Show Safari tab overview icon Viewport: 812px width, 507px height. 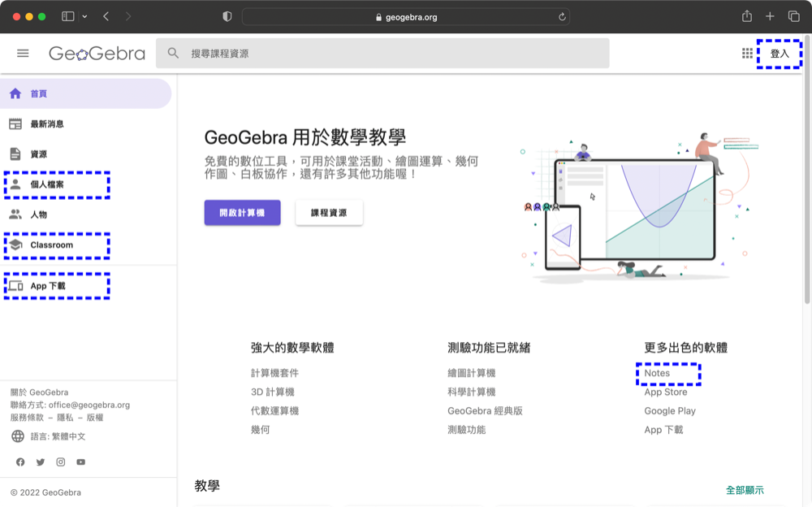tap(794, 16)
